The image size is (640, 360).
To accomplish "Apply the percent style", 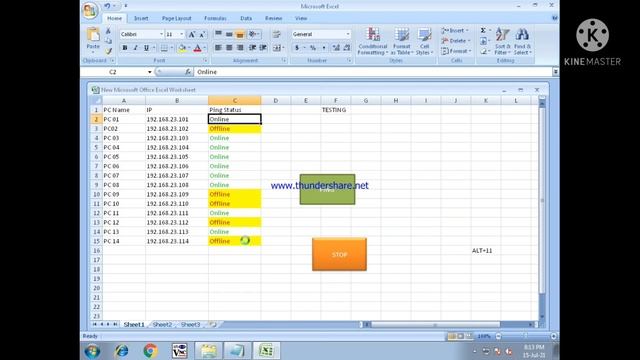I will pyautogui.click(x=313, y=48).
